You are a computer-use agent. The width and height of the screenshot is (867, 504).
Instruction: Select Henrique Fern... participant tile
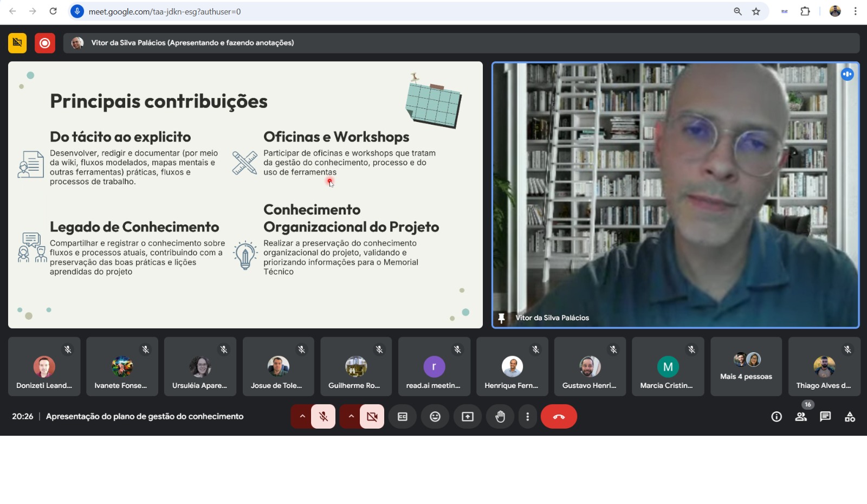pyautogui.click(x=512, y=366)
